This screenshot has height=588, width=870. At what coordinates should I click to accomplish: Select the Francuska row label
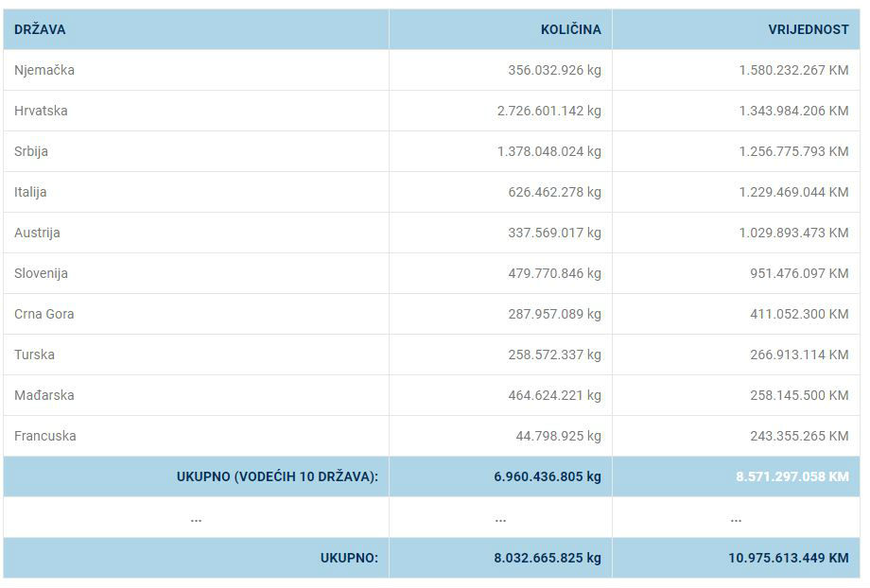click(x=44, y=436)
